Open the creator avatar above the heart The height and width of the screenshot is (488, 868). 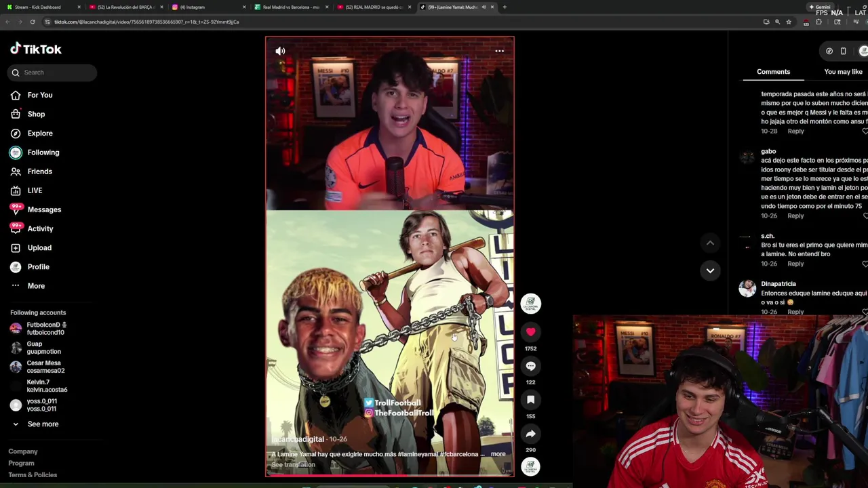(x=530, y=304)
